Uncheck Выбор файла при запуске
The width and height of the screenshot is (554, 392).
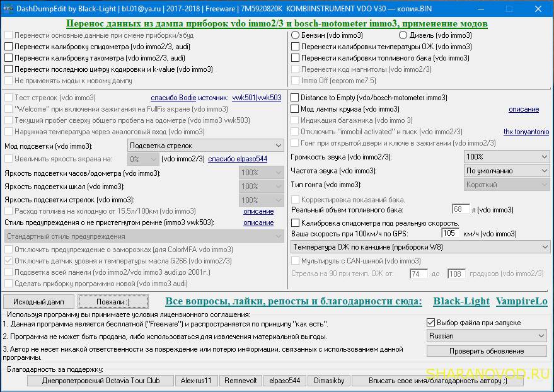click(432, 323)
